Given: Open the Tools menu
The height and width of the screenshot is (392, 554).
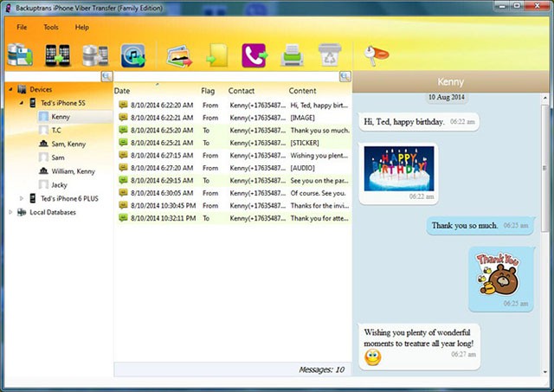Looking at the screenshot, I should (51, 28).
